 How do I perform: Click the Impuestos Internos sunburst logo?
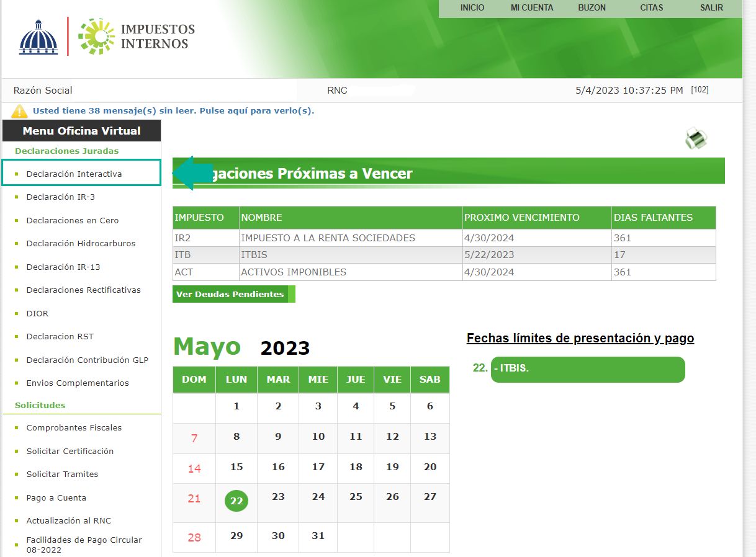[96, 36]
